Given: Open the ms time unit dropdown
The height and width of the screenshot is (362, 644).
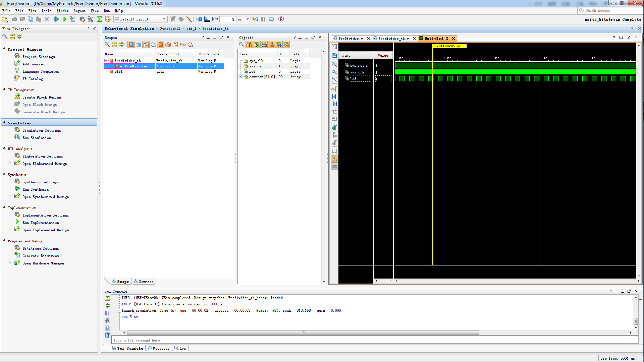Looking at the screenshot, I should pyautogui.click(x=248, y=19).
